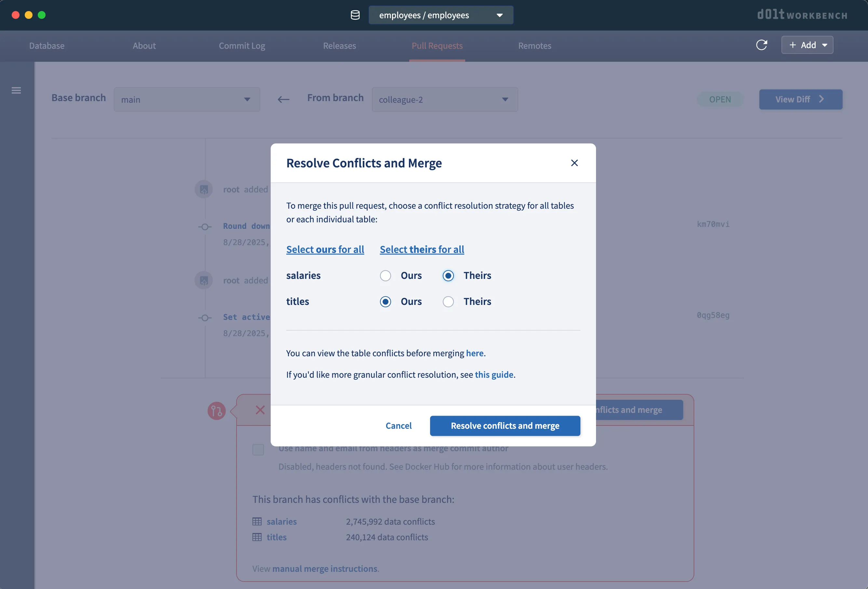
Task: Open the hamburger sidebar menu
Action: 16,90
